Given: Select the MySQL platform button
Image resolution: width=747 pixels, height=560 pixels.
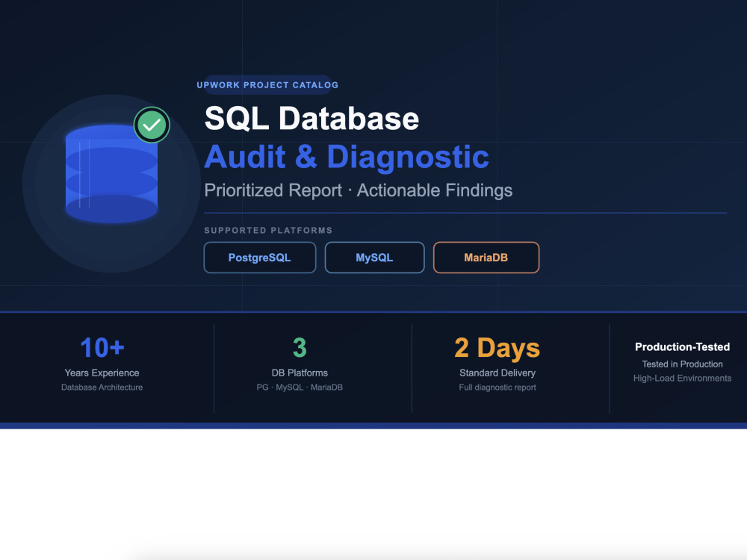Looking at the screenshot, I should coord(374,258).
